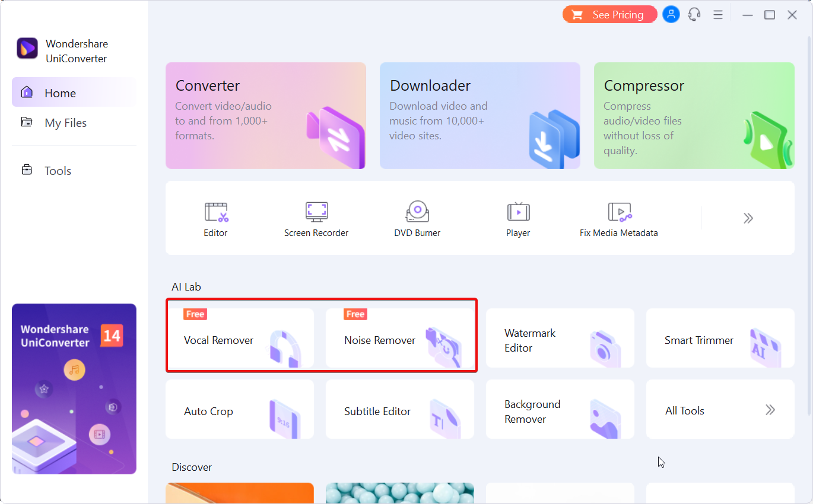Open the Downloader card
Screen dimensions: 813x504
click(x=480, y=116)
